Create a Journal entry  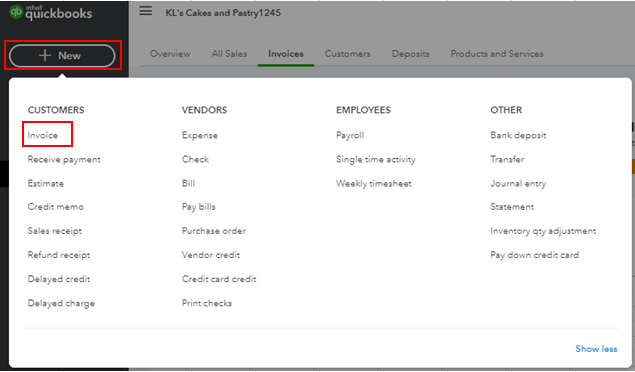tap(518, 183)
